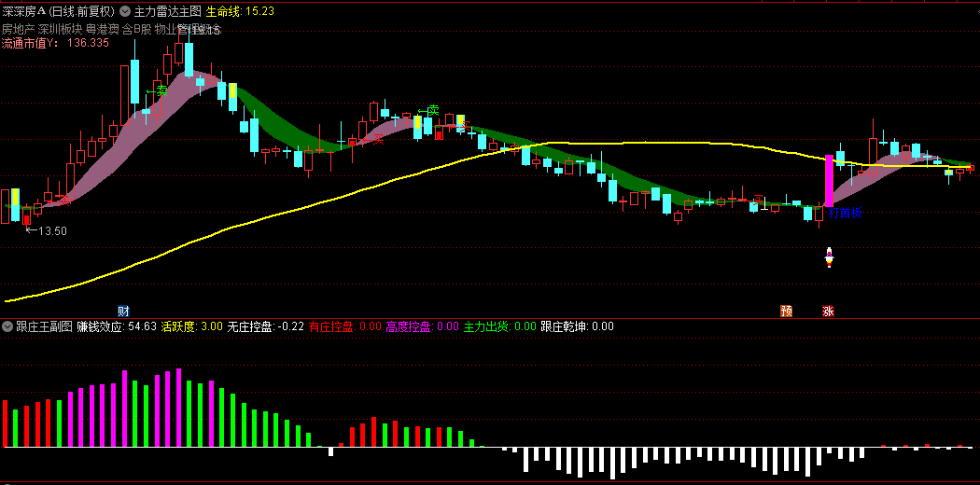Image resolution: width=980 pixels, height=485 pixels.
Task: Select the 含B股 tag
Action: (137, 29)
